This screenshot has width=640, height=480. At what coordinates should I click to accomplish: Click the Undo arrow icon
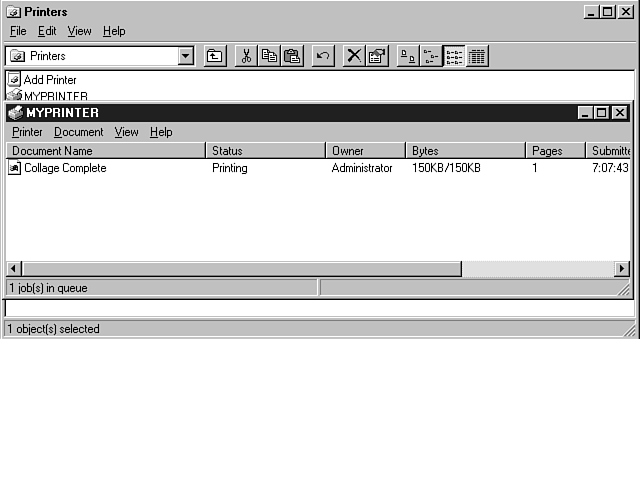tap(323, 56)
